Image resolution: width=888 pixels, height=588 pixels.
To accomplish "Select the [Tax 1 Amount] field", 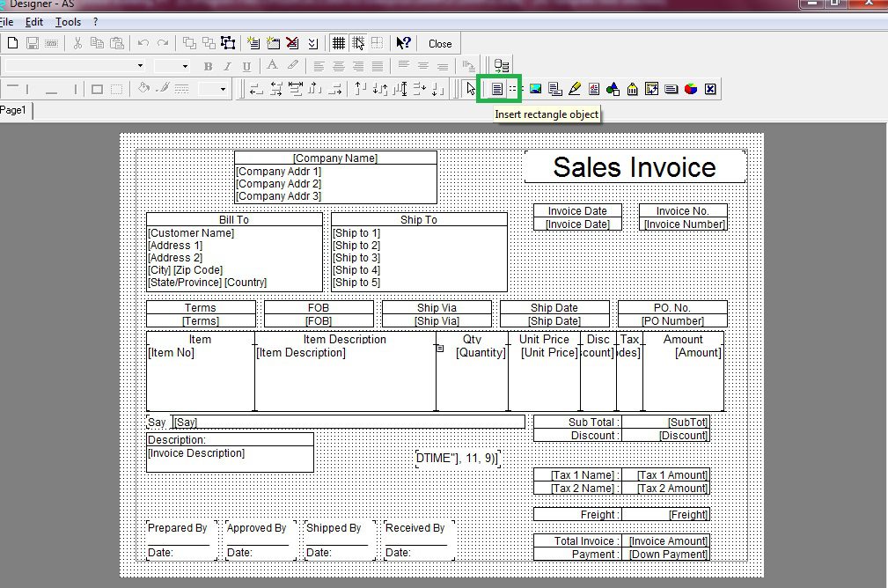I will [666, 474].
